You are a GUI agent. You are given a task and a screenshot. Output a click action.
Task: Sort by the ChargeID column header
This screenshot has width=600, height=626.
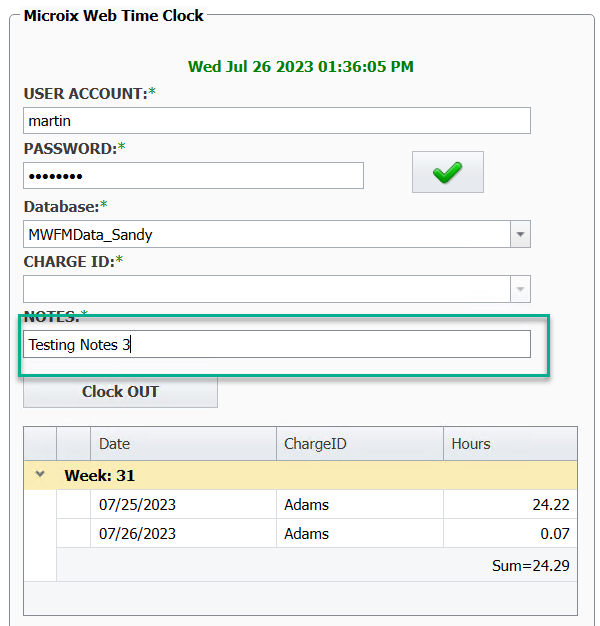(x=359, y=443)
